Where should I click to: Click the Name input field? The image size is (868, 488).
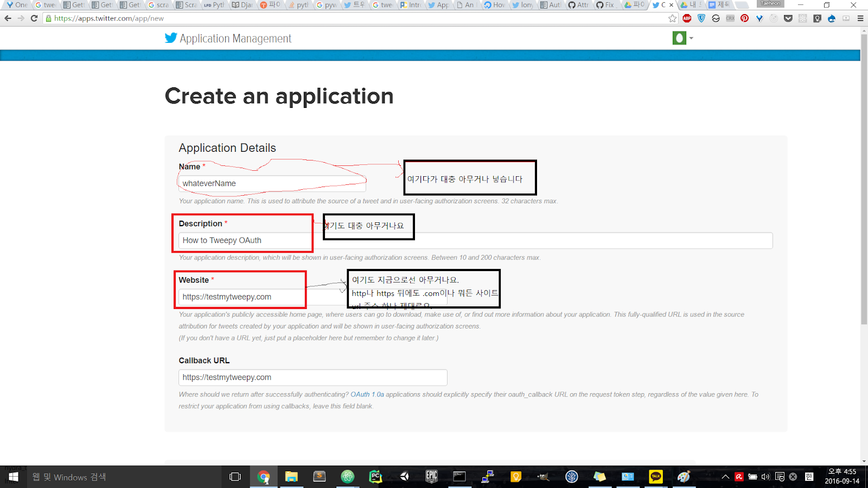[x=272, y=183]
